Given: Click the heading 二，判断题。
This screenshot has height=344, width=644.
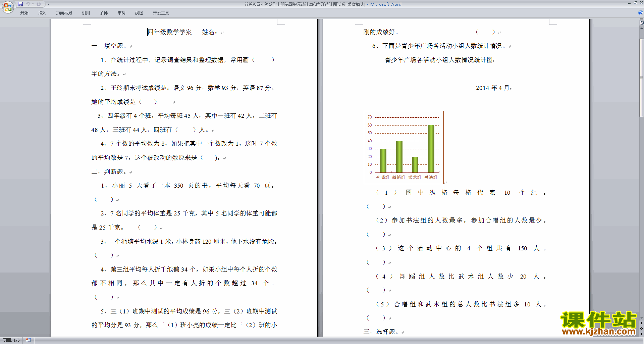Looking at the screenshot, I should pos(109,172).
